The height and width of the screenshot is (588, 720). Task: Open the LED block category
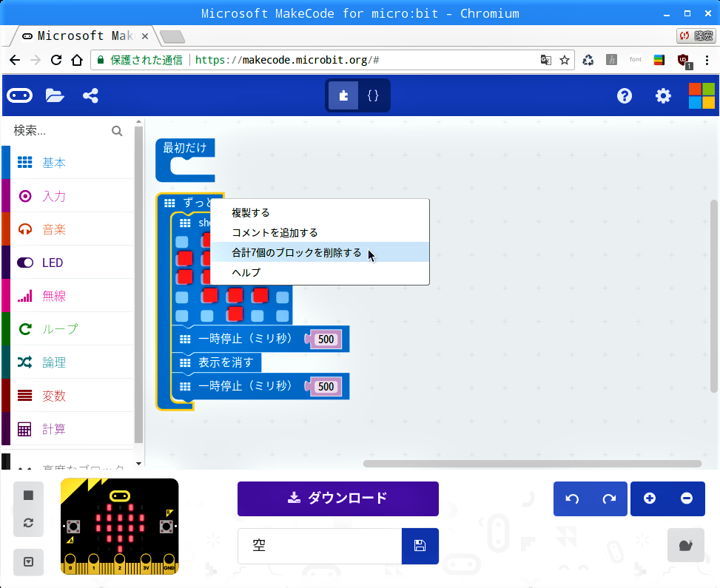[x=68, y=263]
